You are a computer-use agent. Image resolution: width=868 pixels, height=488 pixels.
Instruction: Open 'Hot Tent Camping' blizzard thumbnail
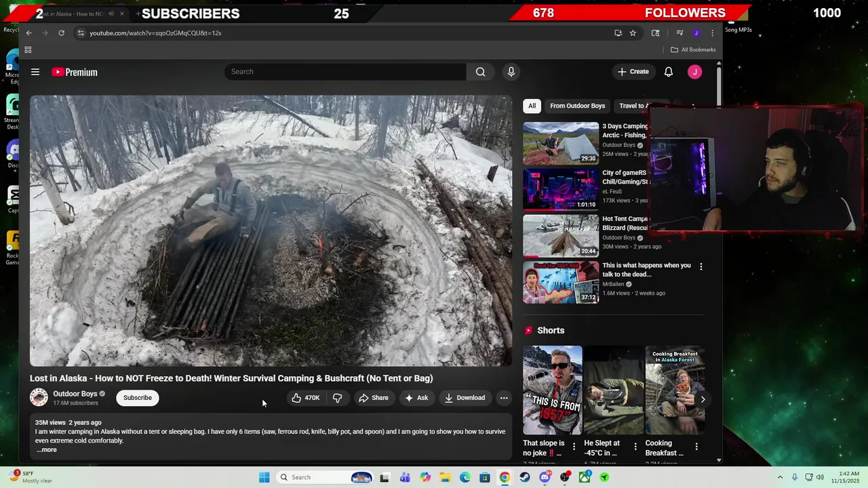coord(561,236)
